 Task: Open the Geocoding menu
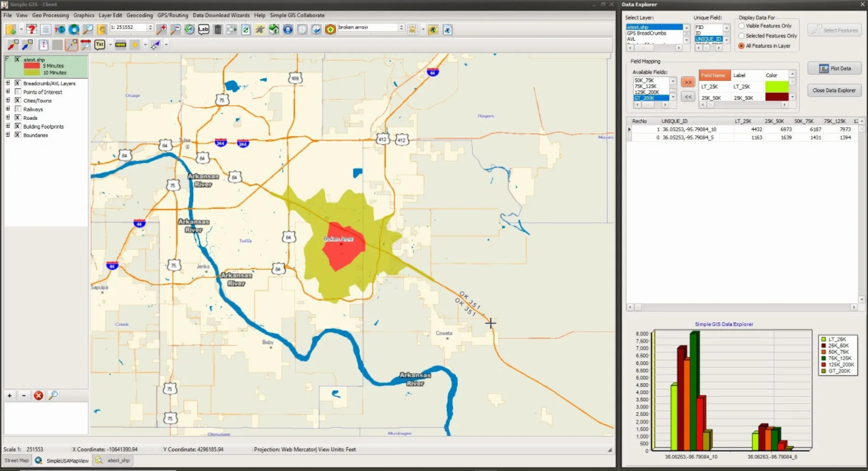pos(139,15)
